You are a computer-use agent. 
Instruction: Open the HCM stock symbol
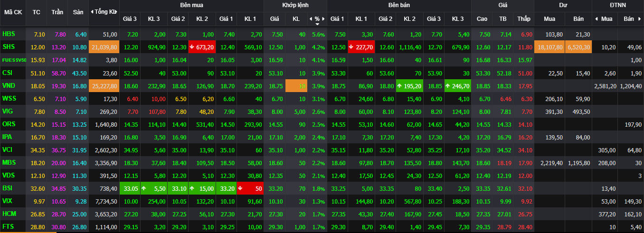[x=9, y=214]
